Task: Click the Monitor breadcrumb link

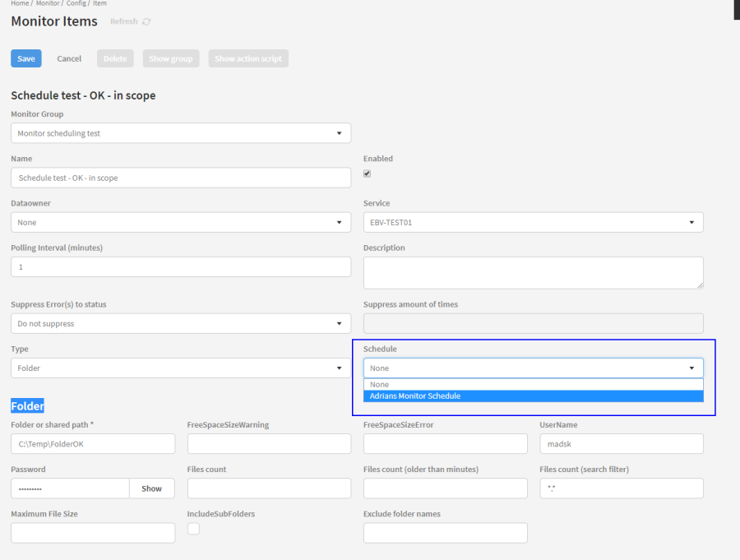Action: [48, 3]
